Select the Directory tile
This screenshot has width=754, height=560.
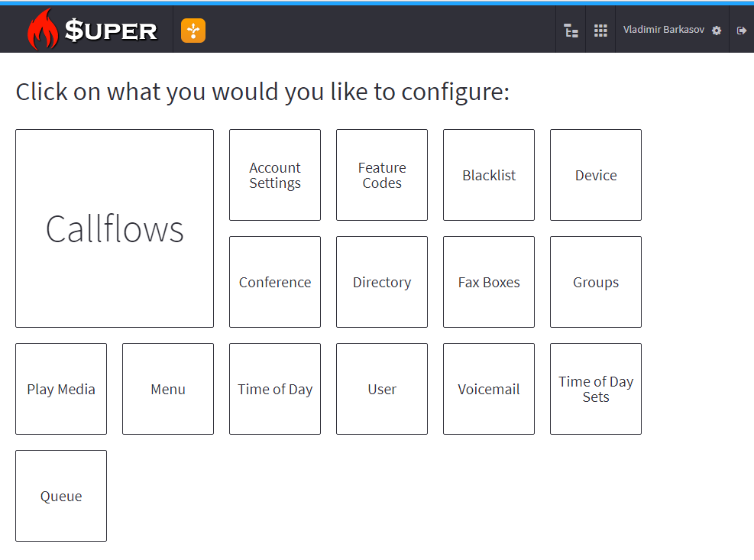click(x=382, y=282)
